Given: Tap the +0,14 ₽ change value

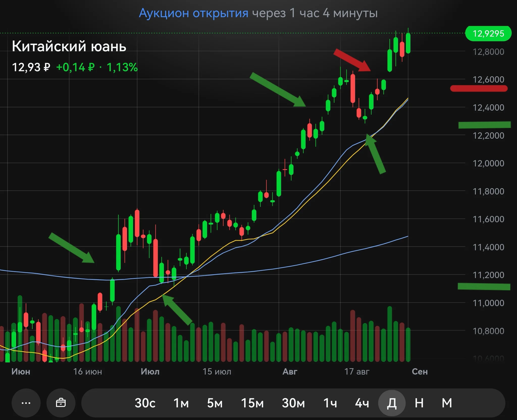Looking at the screenshot, I should [75, 67].
